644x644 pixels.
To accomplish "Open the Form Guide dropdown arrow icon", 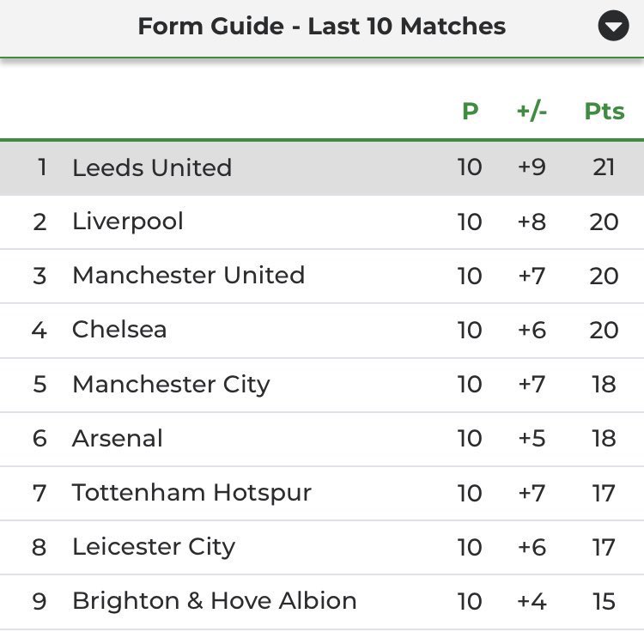I will (613, 26).
